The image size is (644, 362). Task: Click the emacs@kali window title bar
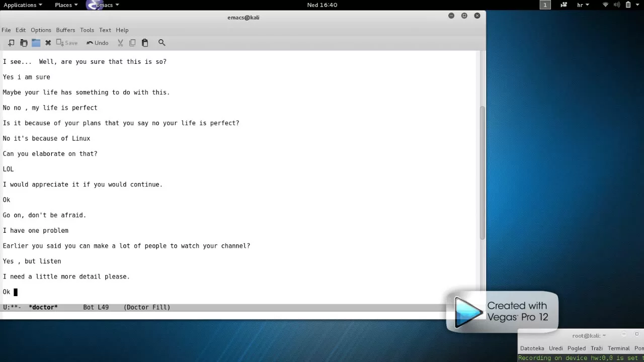[x=243, y=17]
